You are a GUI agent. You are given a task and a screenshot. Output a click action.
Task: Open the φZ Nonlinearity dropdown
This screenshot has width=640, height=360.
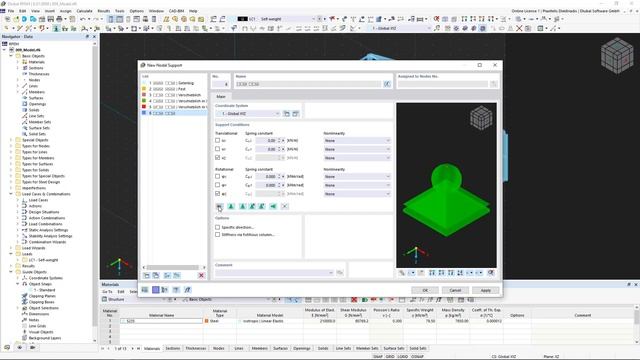pyautogui.click(x=357, y=193)
